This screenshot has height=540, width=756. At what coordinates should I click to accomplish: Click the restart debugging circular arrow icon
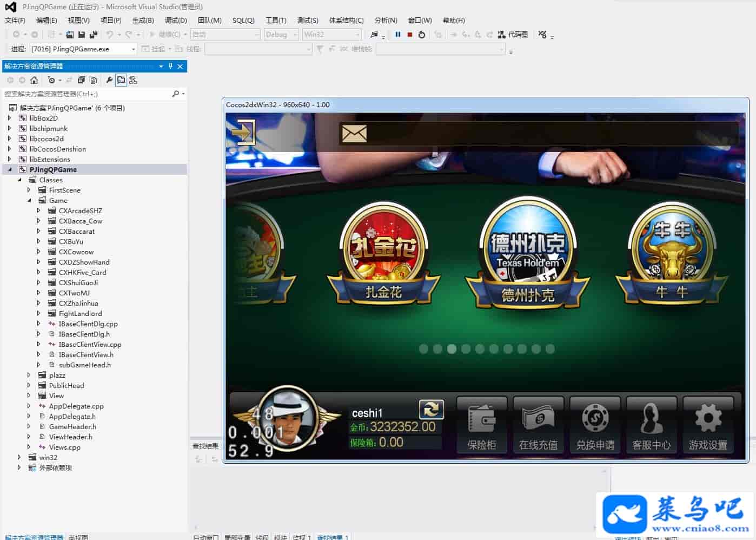point(422,35)
